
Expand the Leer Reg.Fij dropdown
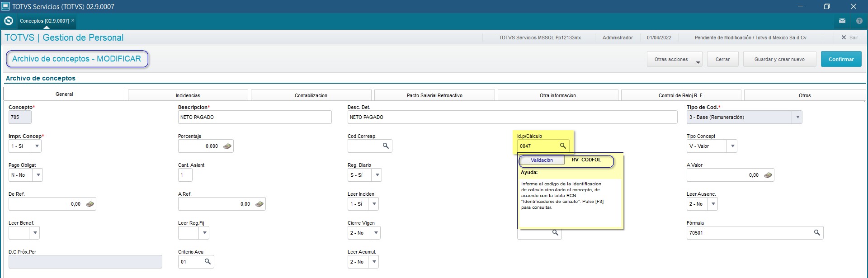(204, 233)
